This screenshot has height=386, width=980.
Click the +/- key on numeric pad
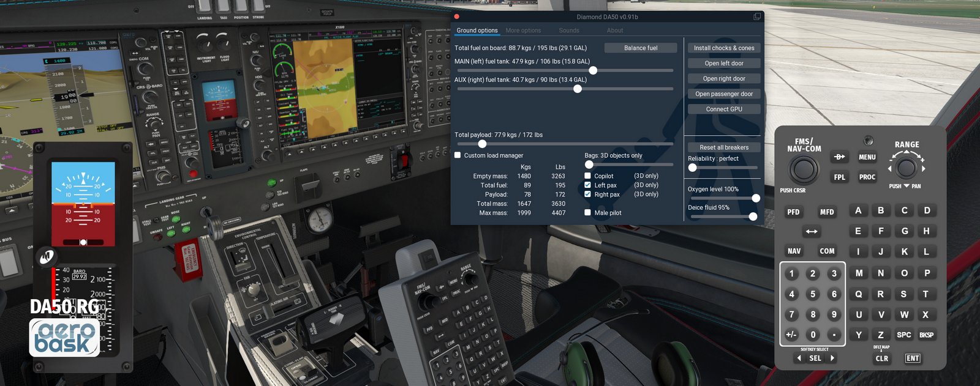pyautogui.click(x=791, y=335)
